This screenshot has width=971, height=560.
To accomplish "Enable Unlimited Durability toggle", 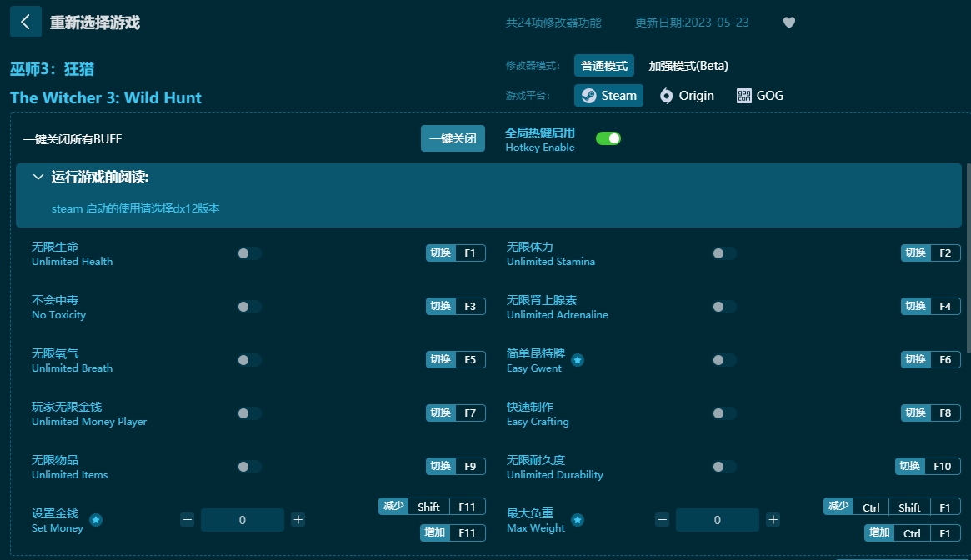I will [724, 467].
